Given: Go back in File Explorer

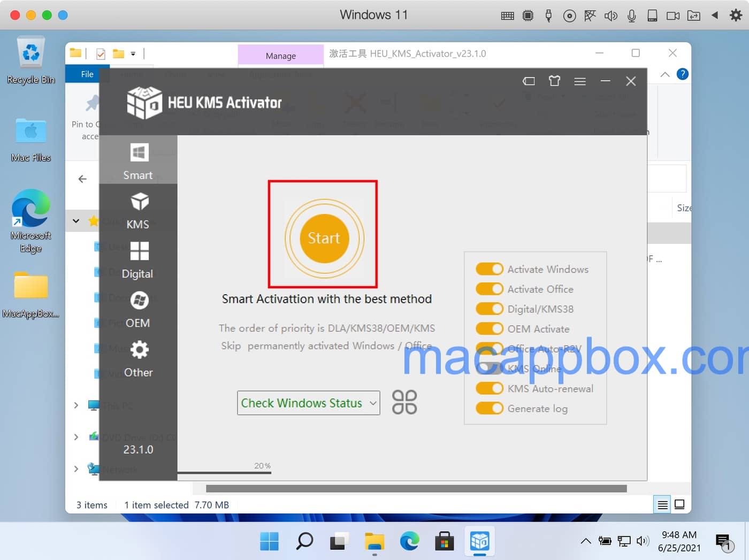Looking at the screenshot, I should tap(82, 179).
